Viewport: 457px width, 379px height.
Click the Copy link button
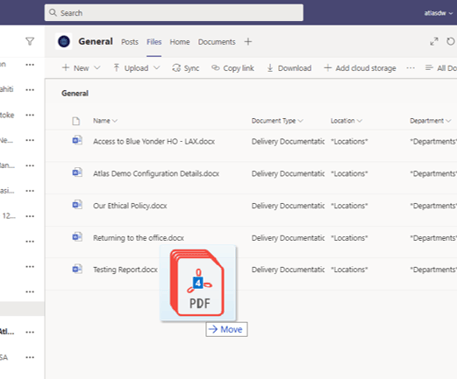[233, 68]
